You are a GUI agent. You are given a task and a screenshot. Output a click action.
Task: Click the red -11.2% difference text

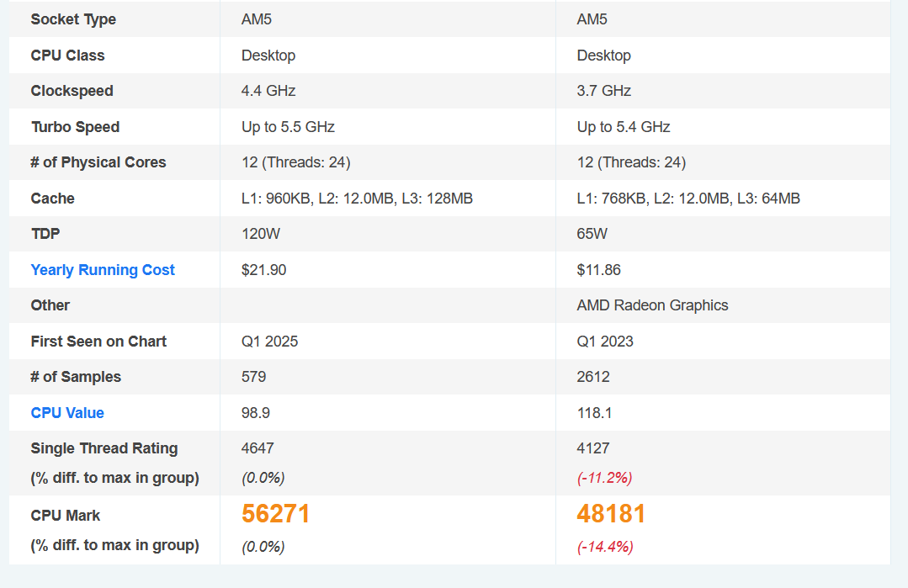[x=604, y=478]
